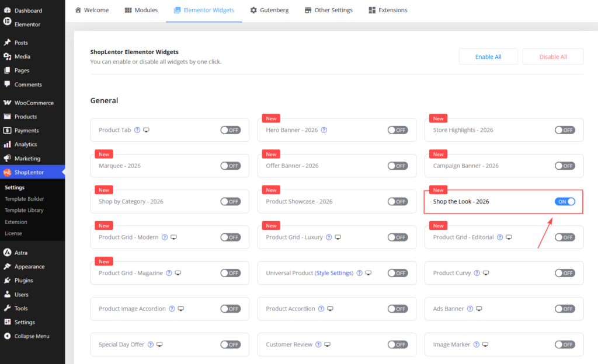Click the help icon for Product Grid - Magazine

(169, 273)
